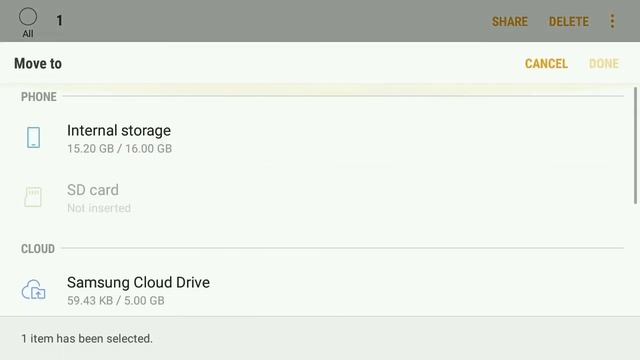Screen dimensions: 640x360
Task: Click the 15.20 GB / 16.00 GB storage text
Action: coord(119,149)
